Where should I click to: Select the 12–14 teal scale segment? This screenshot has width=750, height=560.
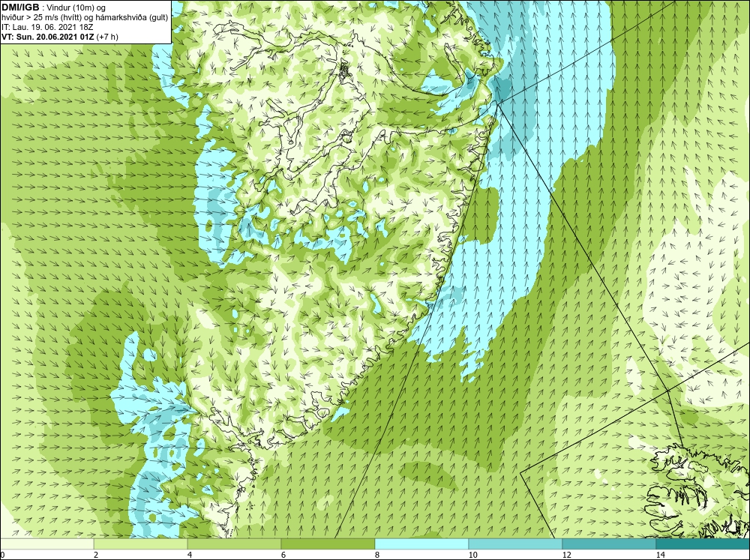point(609,544)
